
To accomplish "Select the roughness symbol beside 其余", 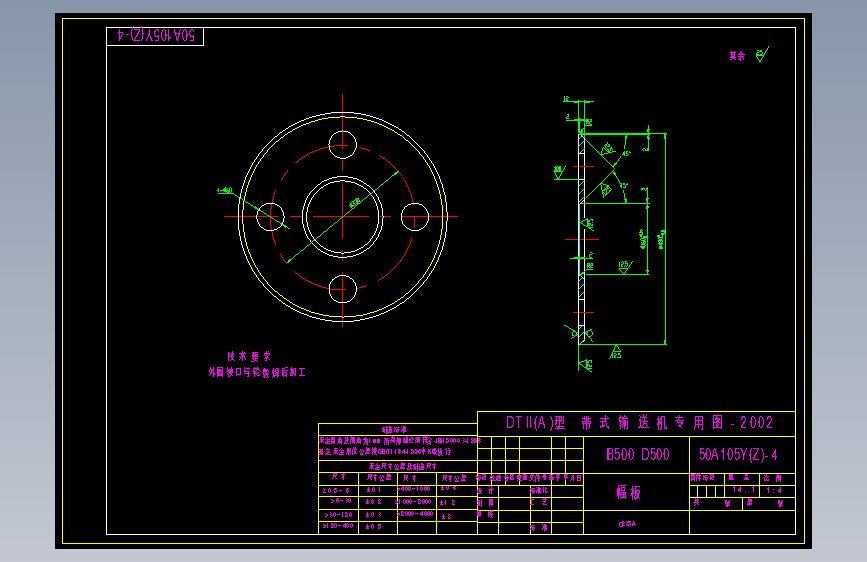I will (762, 54).
